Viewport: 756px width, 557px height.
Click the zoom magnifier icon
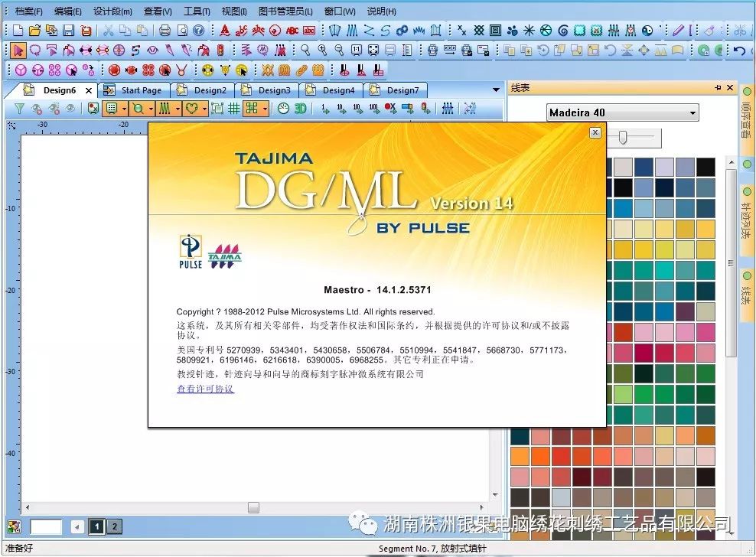(138, 109)
